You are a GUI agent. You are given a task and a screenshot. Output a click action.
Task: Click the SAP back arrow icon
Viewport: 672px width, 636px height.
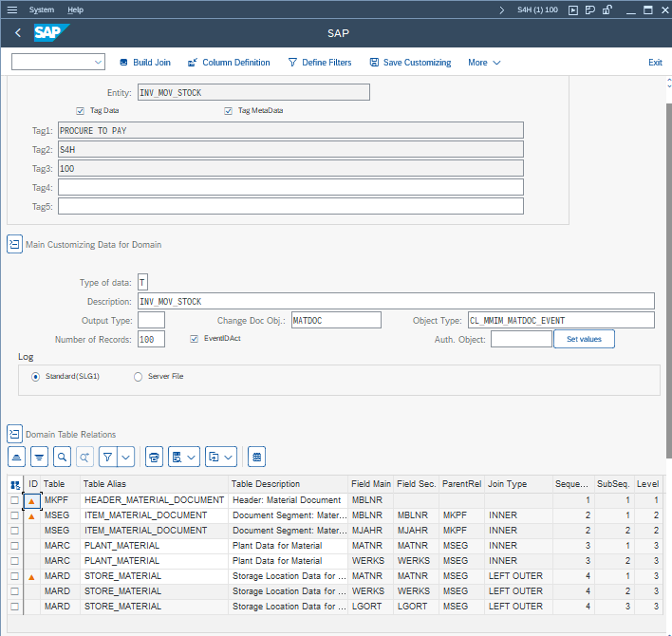(x=18, y=33)
